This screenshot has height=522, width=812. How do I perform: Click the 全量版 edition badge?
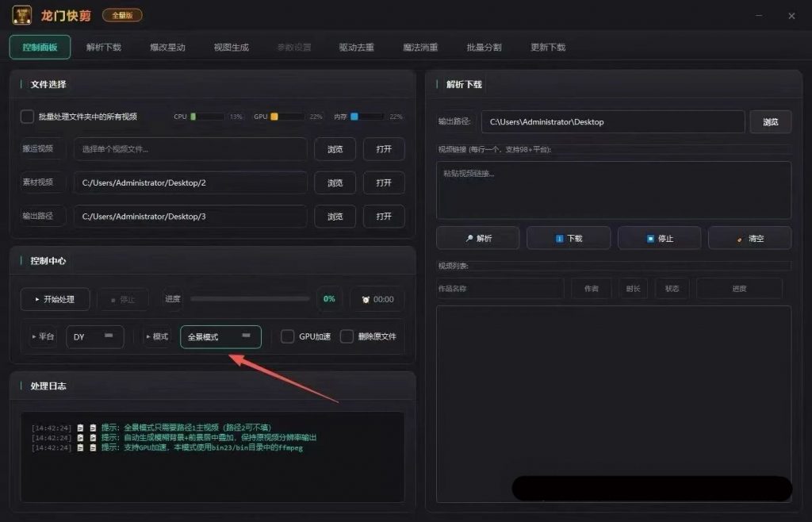122,15
